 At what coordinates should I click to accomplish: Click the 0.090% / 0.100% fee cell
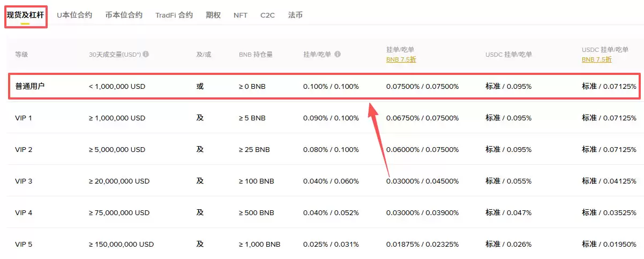tap(331, 118)
